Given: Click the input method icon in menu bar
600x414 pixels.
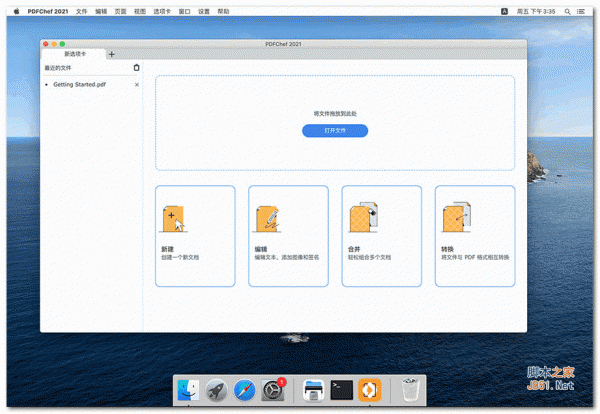Looking at the screenshot, I should click(x=504, y=11).
